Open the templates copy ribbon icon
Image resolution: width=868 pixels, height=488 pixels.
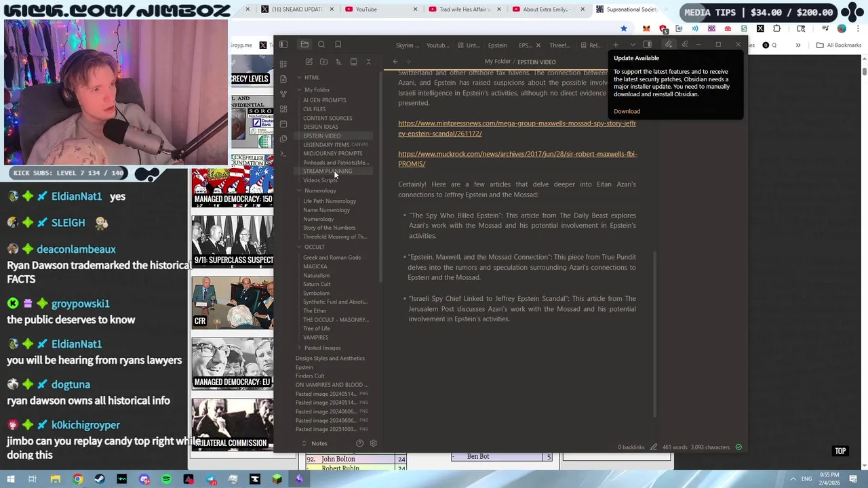coord(283,138)
